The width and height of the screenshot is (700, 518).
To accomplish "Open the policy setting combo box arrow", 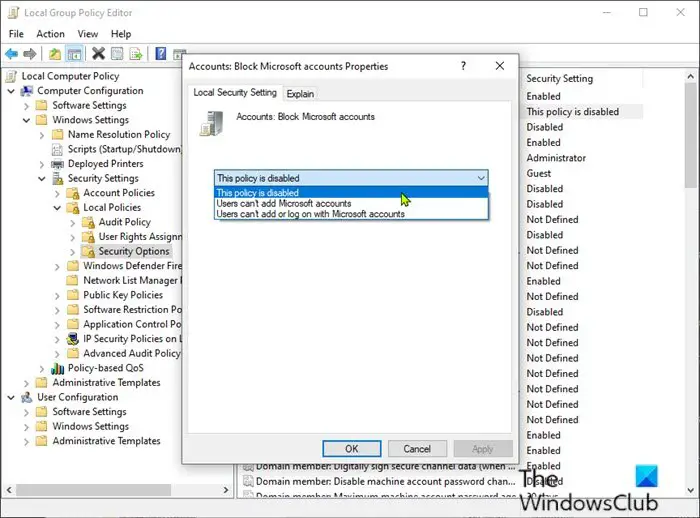I will click(481, 178).
